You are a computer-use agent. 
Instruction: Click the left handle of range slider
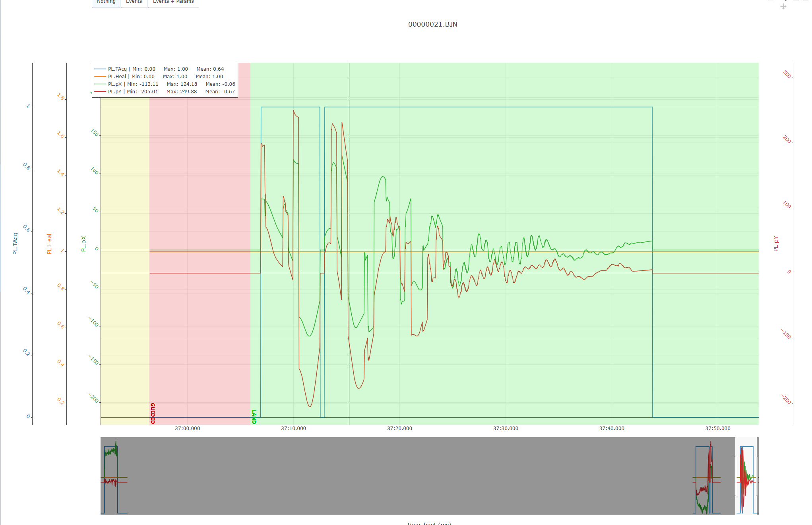coord(735,476)
